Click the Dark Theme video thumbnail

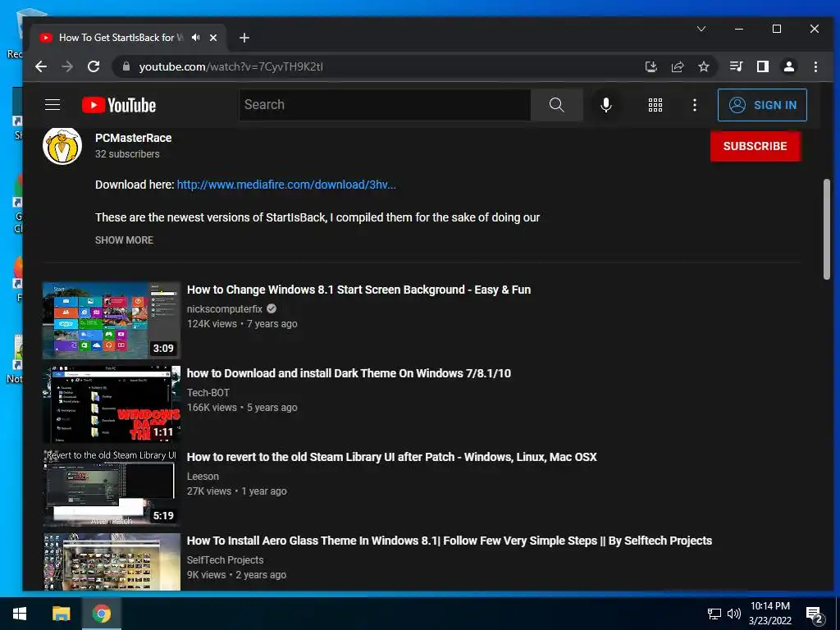[x=112, y=404]
